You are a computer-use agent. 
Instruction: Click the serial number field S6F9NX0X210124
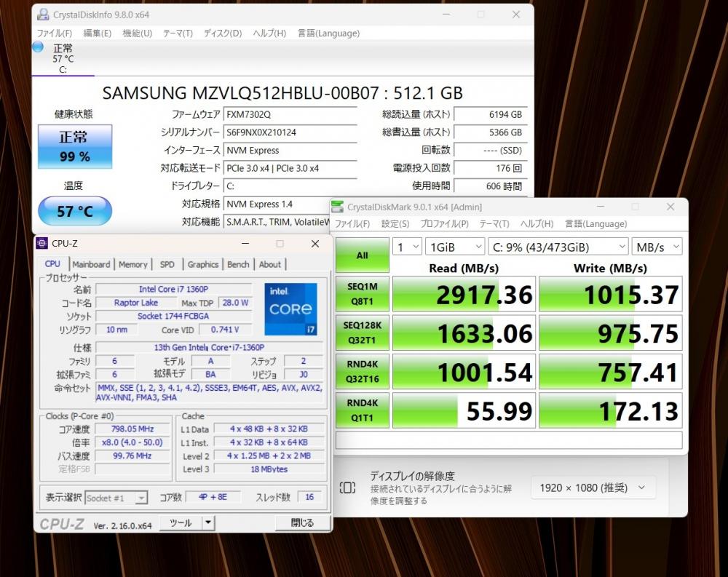click(x=290, y=132)
